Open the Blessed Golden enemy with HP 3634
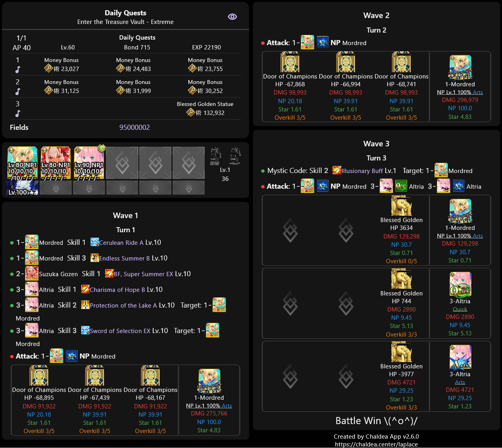The height and width of the screenshot is (448, 502). click(401, 206)
